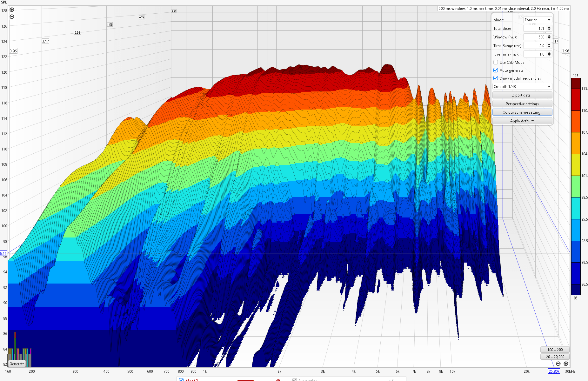This screenshot has height=381, width=588.
Task: Click Apply defaults button
Action: pos(522,121)
